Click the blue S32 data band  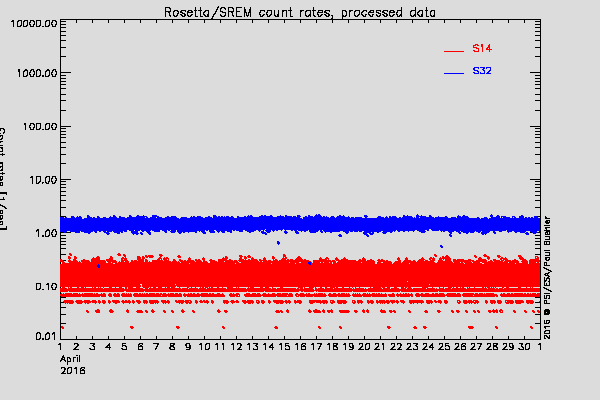300,224
